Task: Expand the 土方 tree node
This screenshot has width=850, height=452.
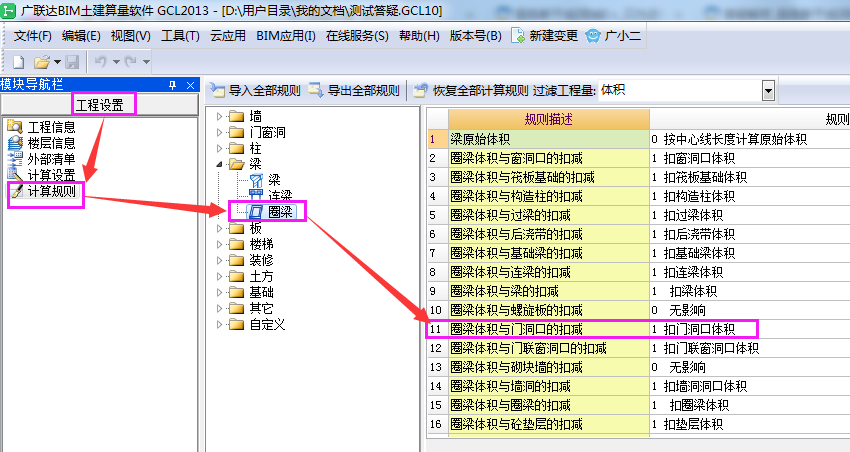Action: pyautogui.click(x=220, y=276)
